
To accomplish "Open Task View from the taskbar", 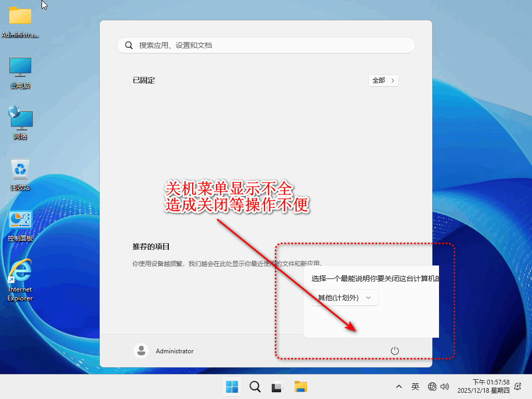I will click(x=278, y=387).
